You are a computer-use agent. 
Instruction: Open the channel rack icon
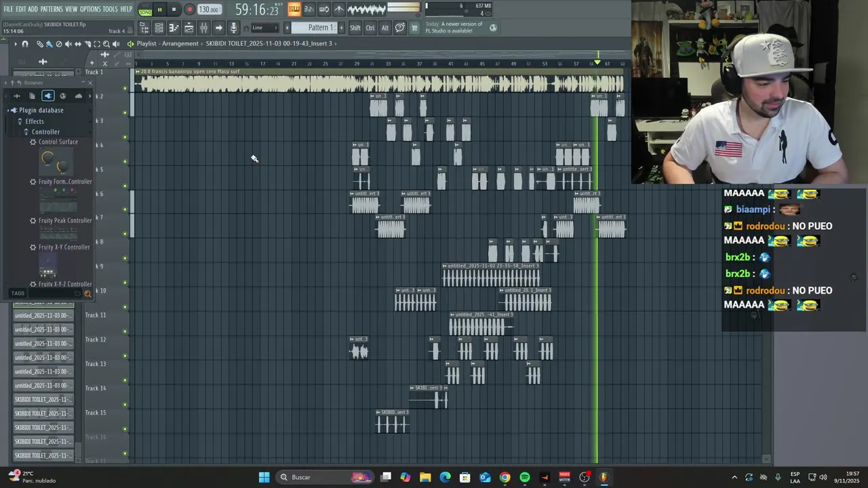pos(159,28)
